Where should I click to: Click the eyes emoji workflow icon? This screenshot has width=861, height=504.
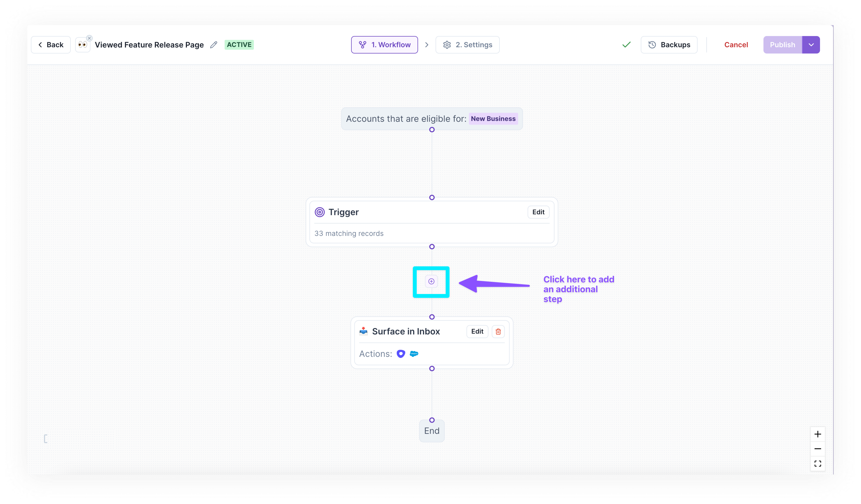coord(82,45)
